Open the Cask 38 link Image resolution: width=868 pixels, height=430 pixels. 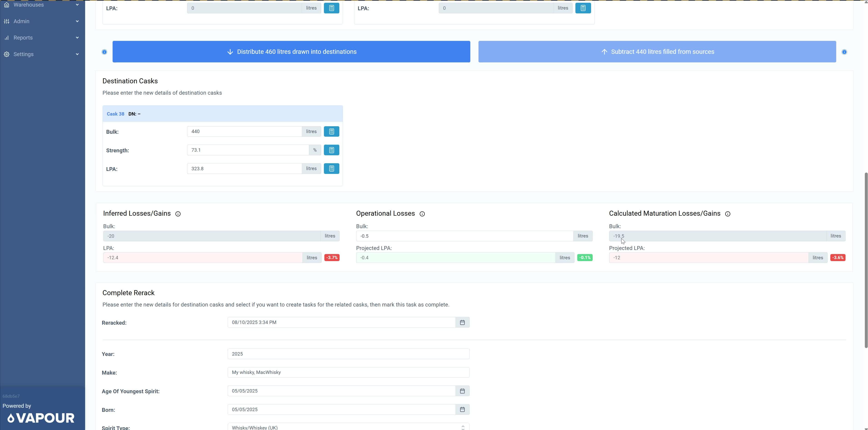coord(116,114)
